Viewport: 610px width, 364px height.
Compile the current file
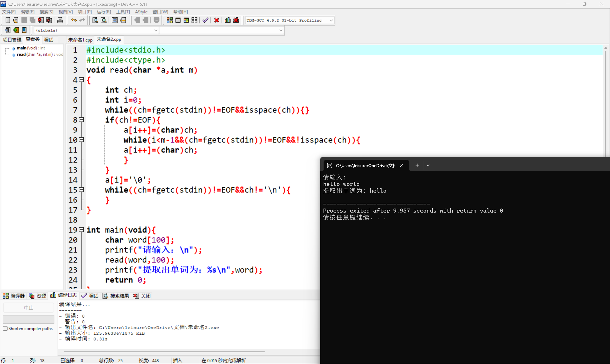169,20
